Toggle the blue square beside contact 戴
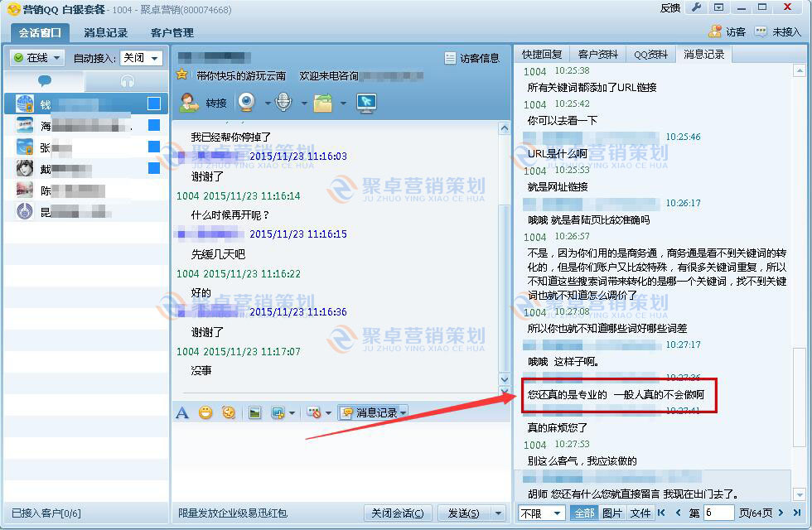Viewport: 812px width, 530px height. 154,167
